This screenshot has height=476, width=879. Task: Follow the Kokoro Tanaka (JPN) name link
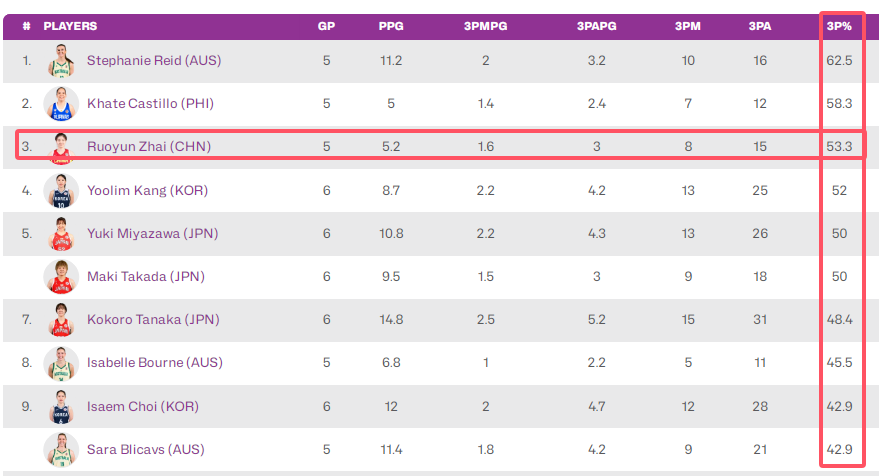153,320
